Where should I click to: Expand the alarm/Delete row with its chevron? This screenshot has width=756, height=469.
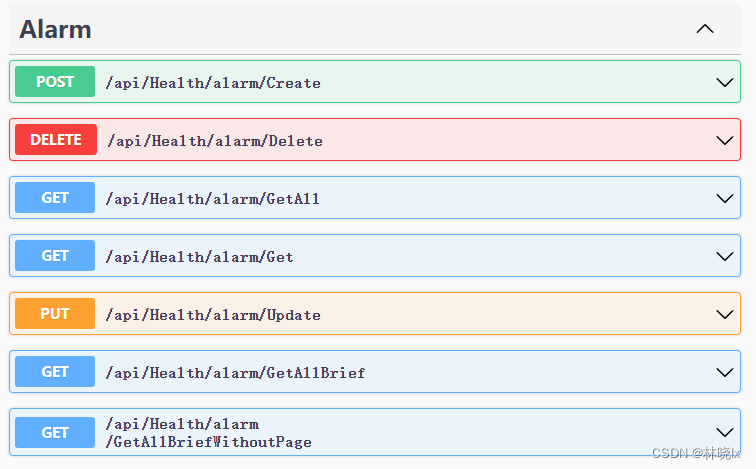tap(725, 140)
